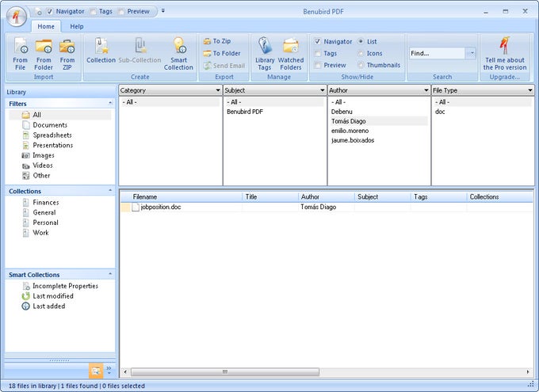This screenshot has width=539, height=392.
Task: Open the Personal collection
Action: [x=40, y=223]
